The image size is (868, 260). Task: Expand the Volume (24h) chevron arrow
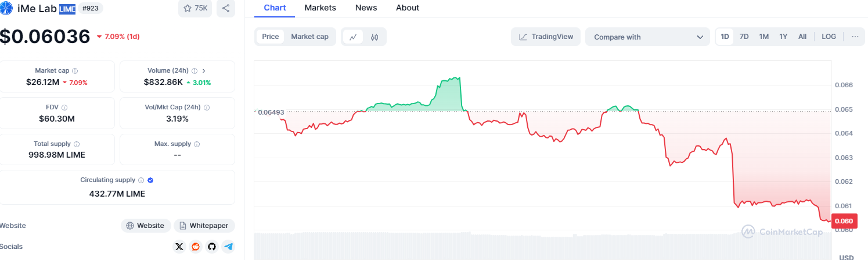(x=204, y=71)
